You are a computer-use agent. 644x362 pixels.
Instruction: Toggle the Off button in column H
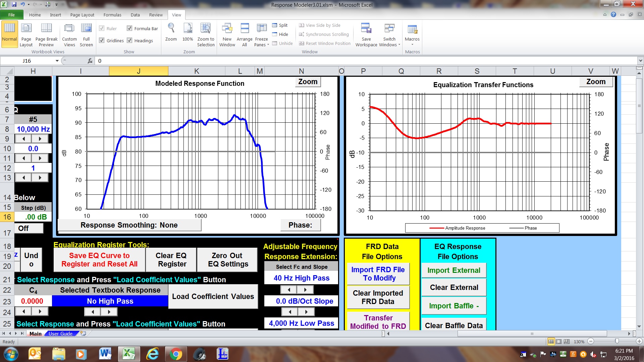tap(29, 228)
